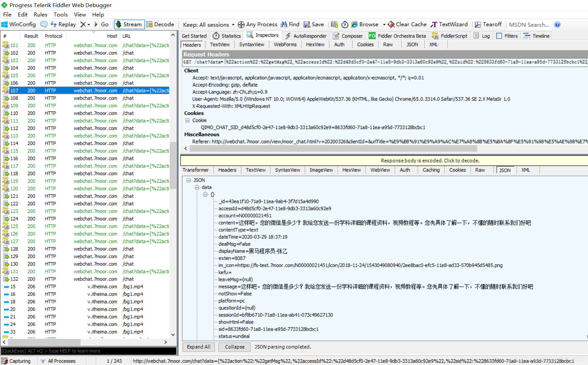Click Response body is encoded decode bar
Viewport: 588px width, 365px height.
[384, 161]
